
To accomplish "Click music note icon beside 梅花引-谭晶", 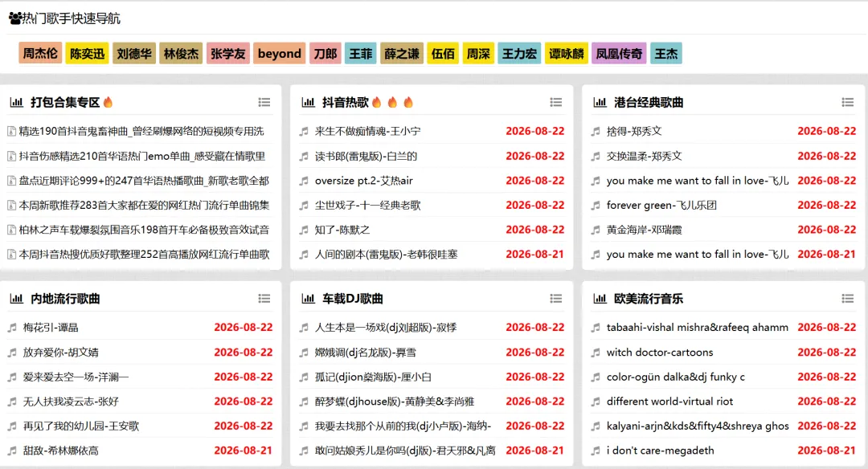I will pyautogui.click(x=12, y=328).
